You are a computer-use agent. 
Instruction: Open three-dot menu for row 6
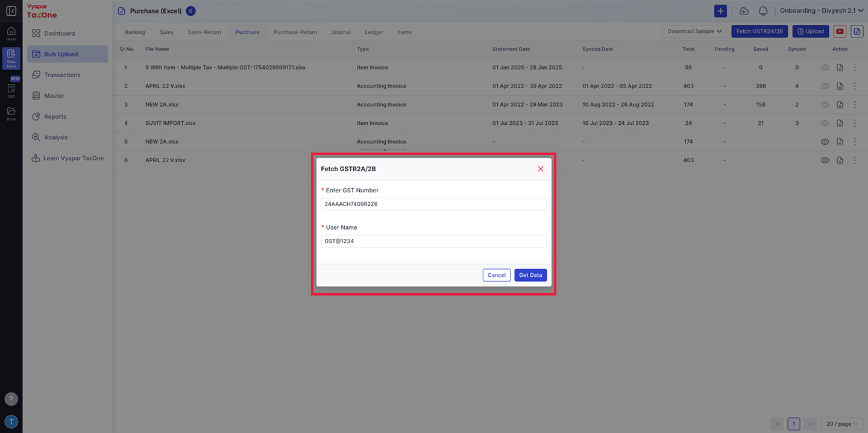coord(855,160)
